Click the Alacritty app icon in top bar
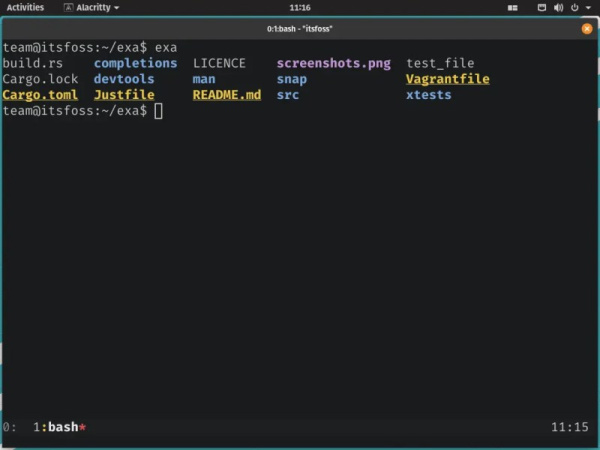This screenshot has height=450, width=600. pos(68,7)
